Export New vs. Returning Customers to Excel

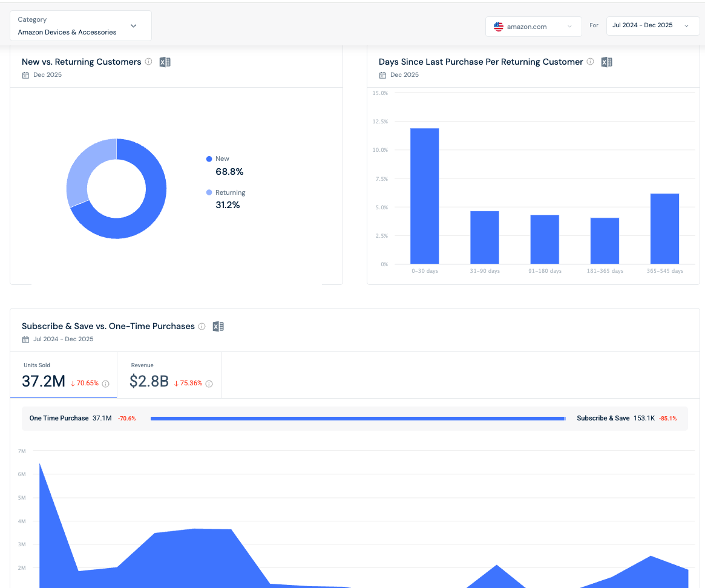[x=165, y=62]
